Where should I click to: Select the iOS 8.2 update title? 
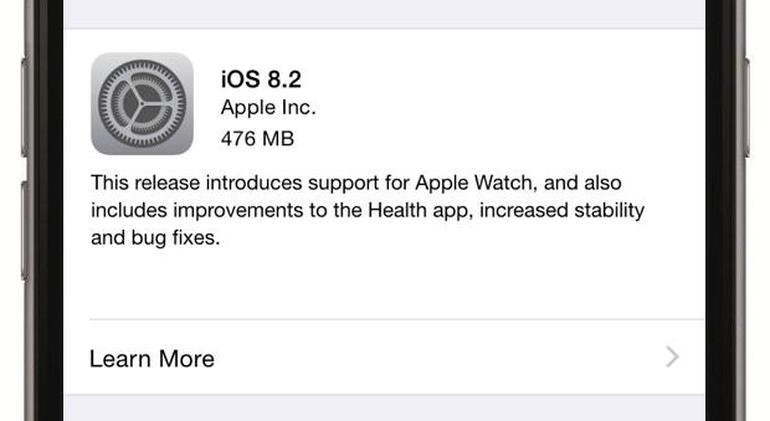point(261,79)
